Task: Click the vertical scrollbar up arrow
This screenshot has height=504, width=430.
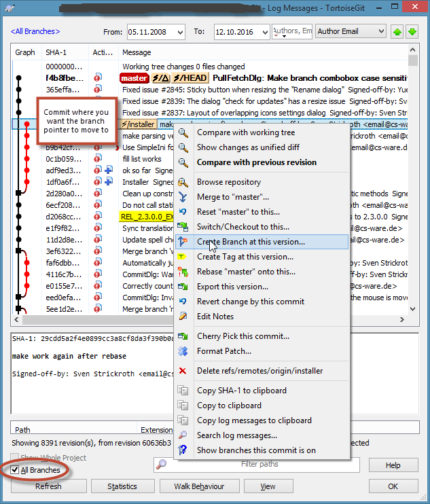Action: pos(413,50)
